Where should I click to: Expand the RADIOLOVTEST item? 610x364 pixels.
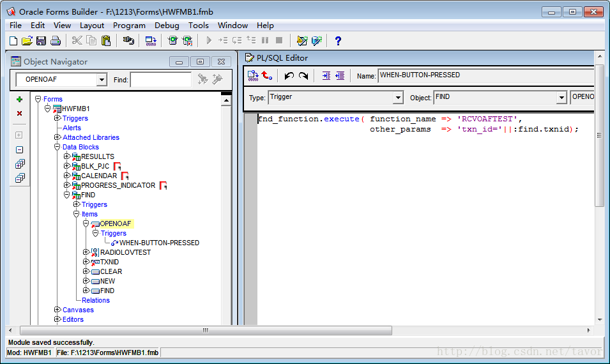pyautogui.click(x=86, y=252)
